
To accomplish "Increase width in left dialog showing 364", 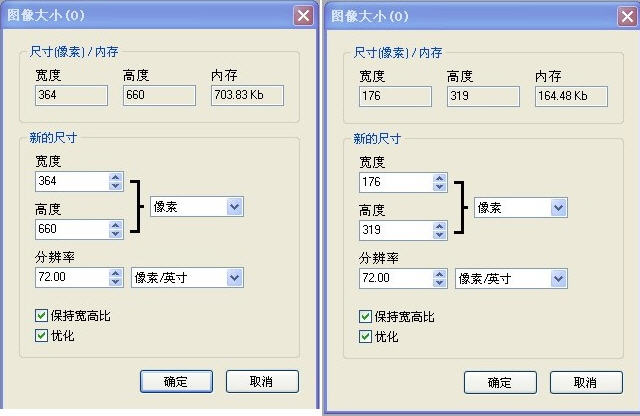I will 116,178.
